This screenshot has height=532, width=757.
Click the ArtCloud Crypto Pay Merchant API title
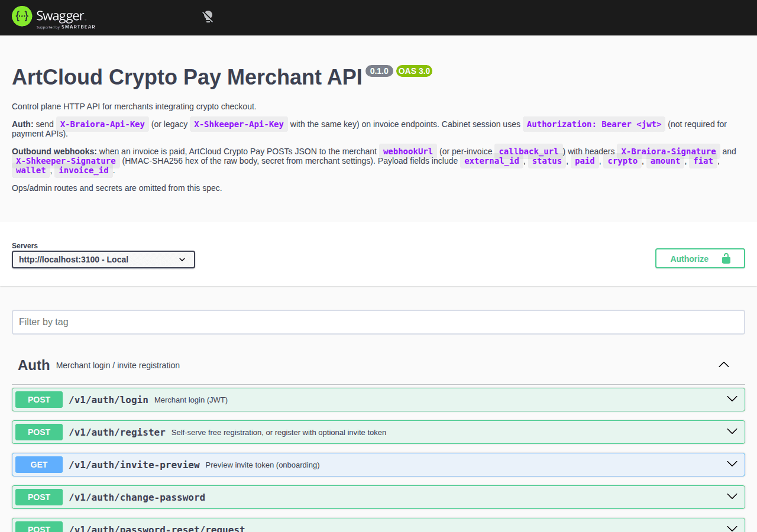click(187, 77)
